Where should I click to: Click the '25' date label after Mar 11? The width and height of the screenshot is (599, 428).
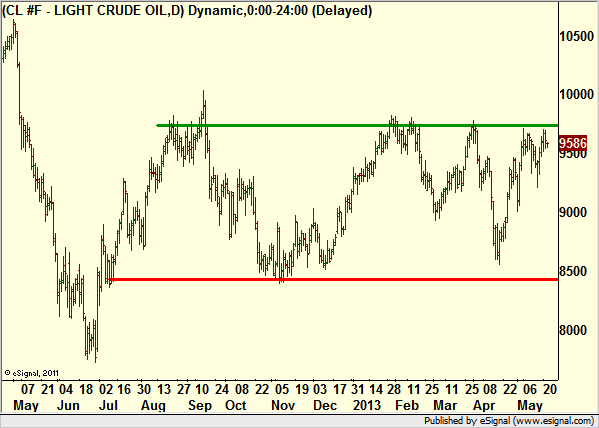tap(473, 390)
